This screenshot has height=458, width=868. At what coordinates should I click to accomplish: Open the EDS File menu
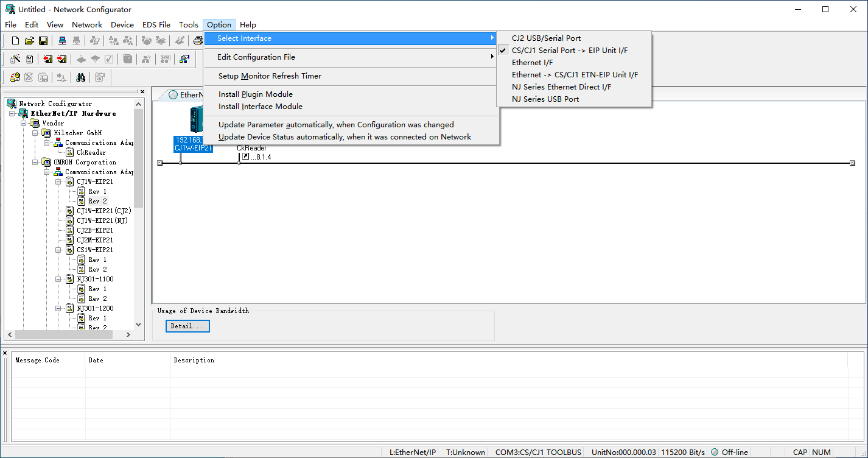pos(156,25)
